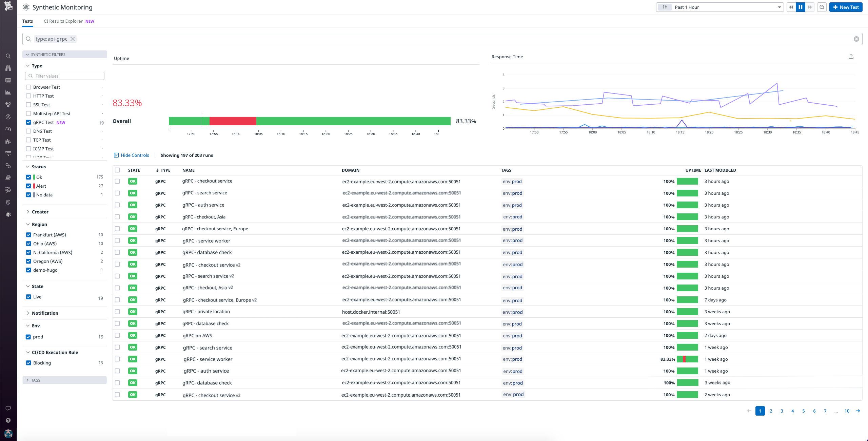Disable the Frankfurt (AWS) region filter
The image size is (868, 441).
point(28,235)
